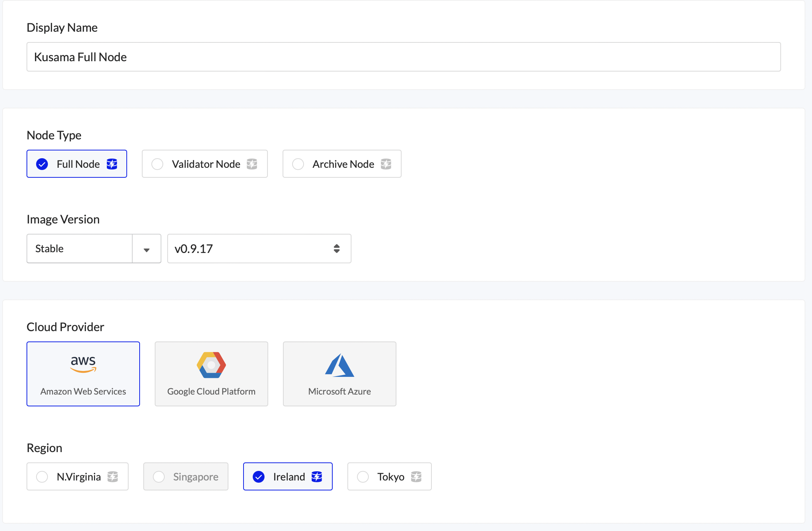The width and height of the screenshot is (812, 531).
Task: Choose the N.Virginia region radio button
Action: (42, 477)
